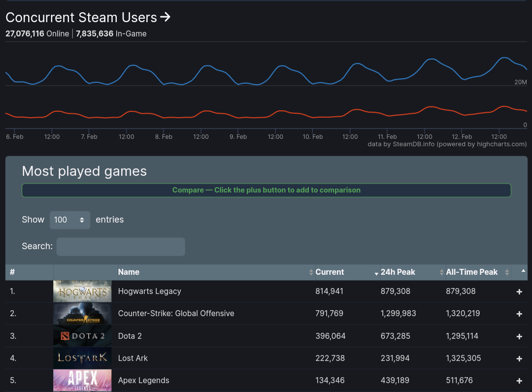
Task: Sort by the # rank column header
Action: click(x=29, y=272)
